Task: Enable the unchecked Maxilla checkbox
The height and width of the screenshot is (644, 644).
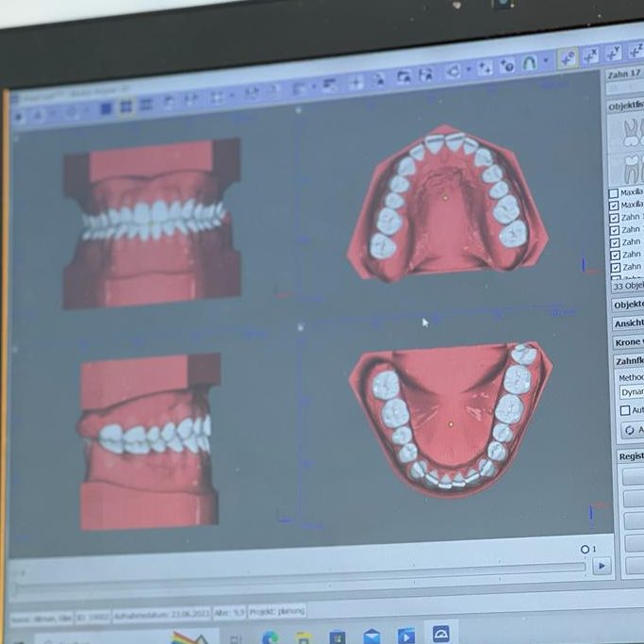Action: point(614,193)
